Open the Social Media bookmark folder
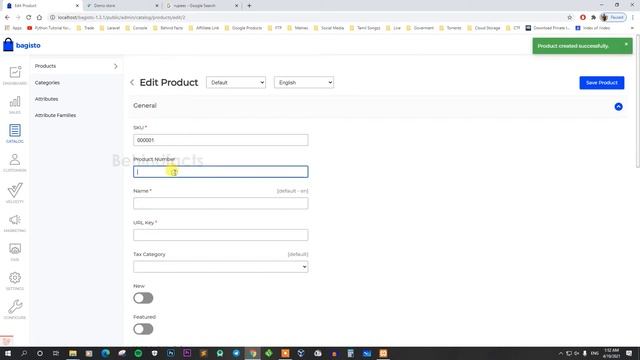The image size is (640, 360). coord(329,28)
